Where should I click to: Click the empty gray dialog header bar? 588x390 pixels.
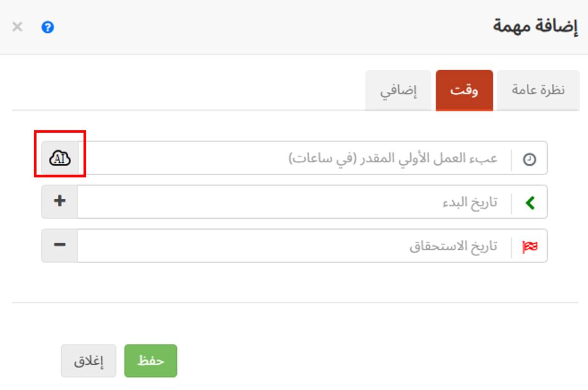pyautogui.click(x=269, y=27)
